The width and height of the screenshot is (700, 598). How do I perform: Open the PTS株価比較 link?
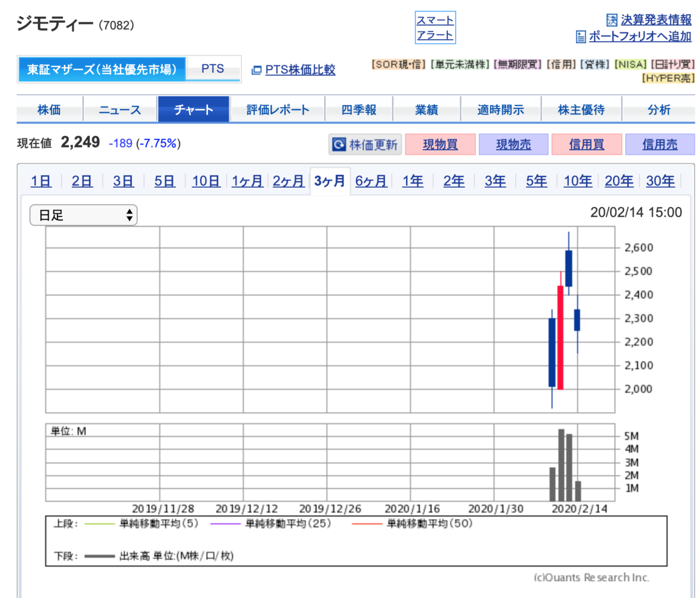coord(300,71)
